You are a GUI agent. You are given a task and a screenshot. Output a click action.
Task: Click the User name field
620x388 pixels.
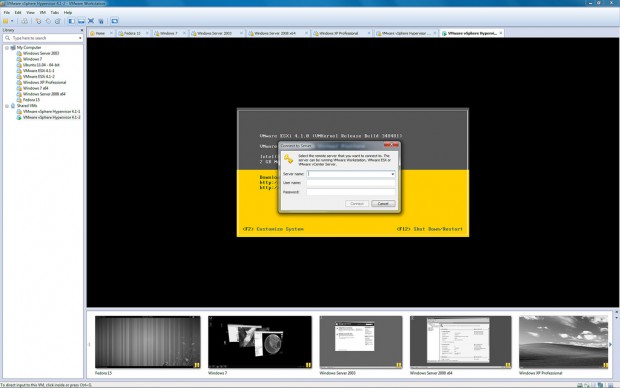(351, 183)
